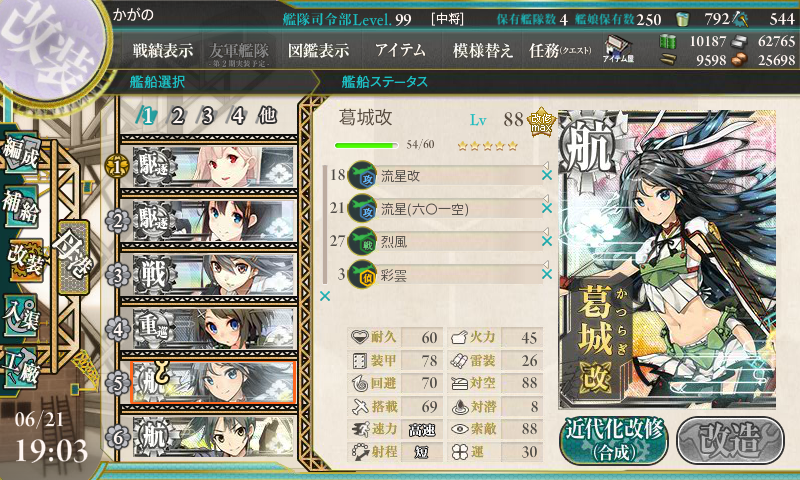This screenshot has width=800, height=480.
Task: Remove 流星改 with its X button
Action: 547,175
